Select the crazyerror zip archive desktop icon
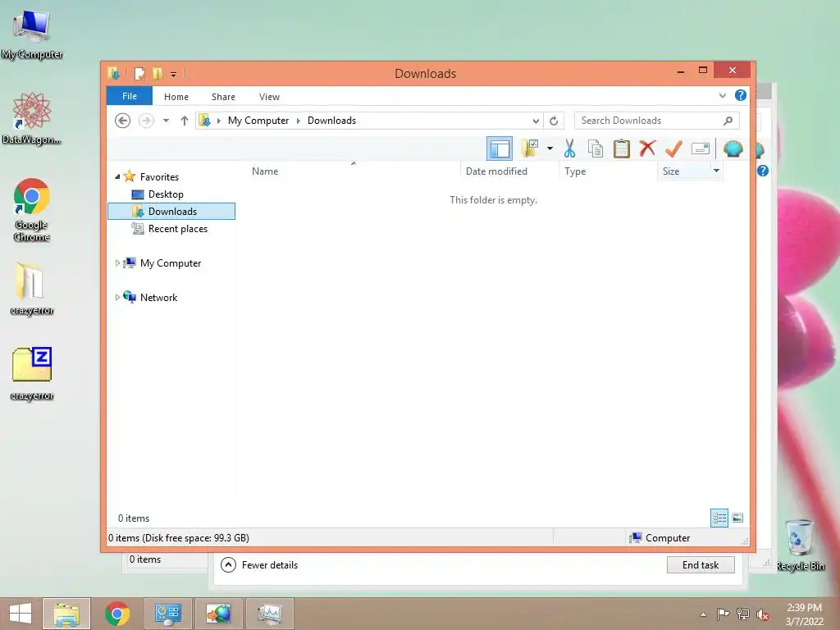 [x=32, y=373]
